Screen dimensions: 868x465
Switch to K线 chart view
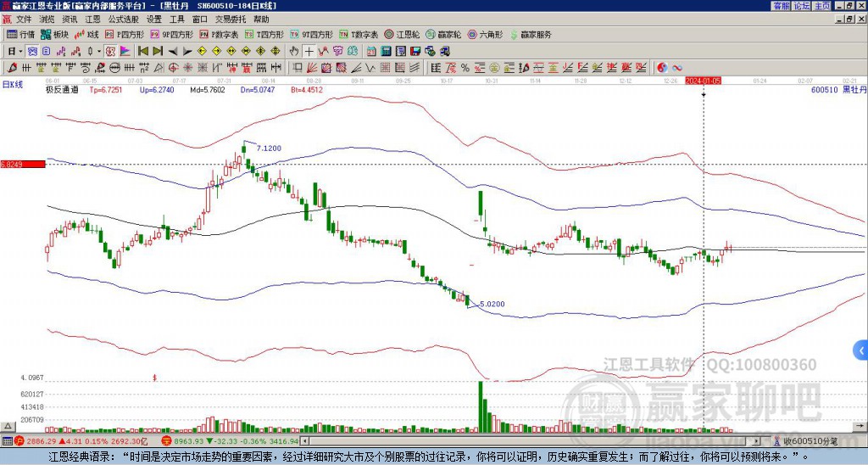(86, 34)
